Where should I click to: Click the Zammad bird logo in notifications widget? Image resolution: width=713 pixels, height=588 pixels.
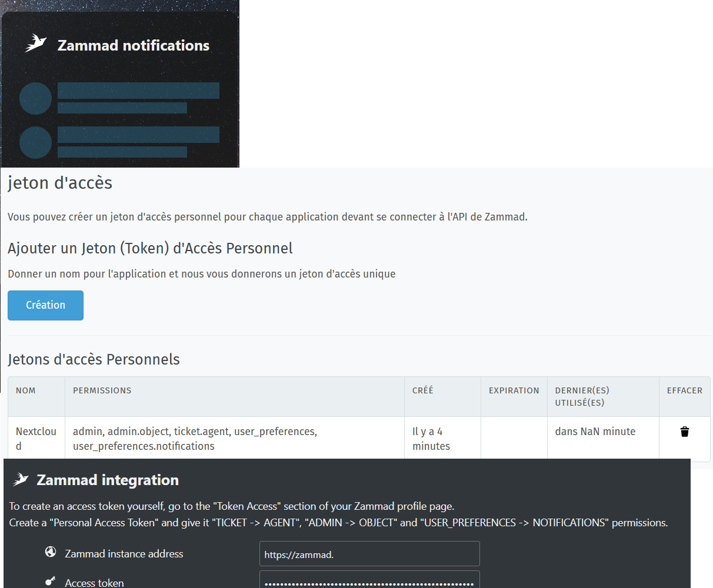pyautogui.click(x=36, y=44)
